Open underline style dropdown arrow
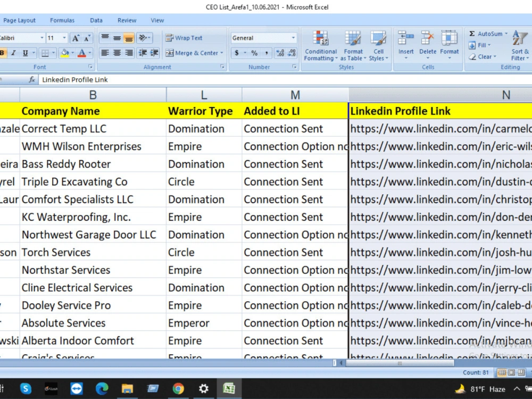 pyautogui.click(x=34, y=53)
